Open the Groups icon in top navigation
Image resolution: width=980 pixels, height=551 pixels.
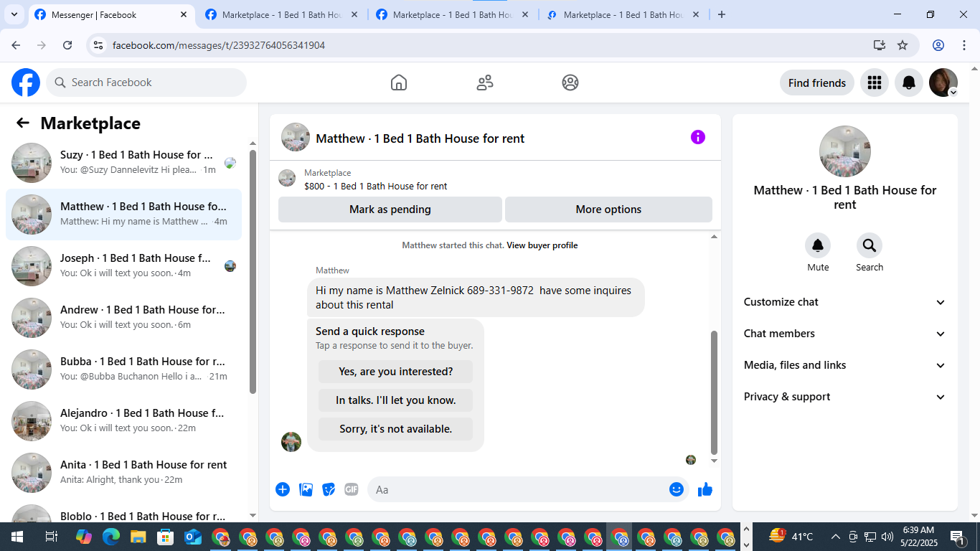(x=570, y=83)
